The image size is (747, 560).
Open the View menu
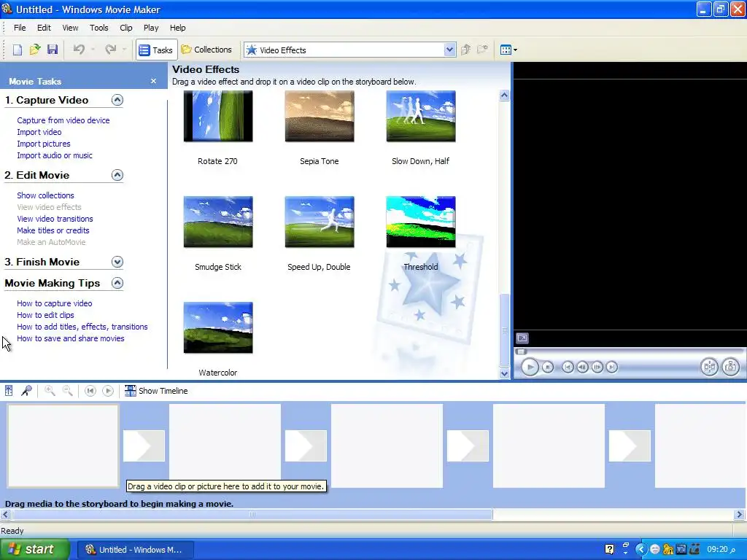click(x=70, y=28)
